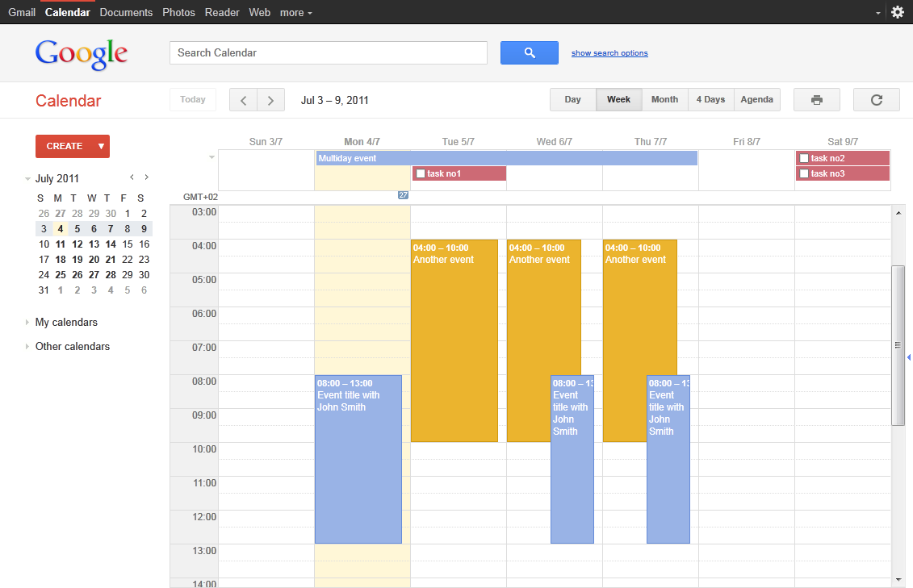Mark task no2 as complete
The image size is (913, 588).
click(x=803, y=158)
